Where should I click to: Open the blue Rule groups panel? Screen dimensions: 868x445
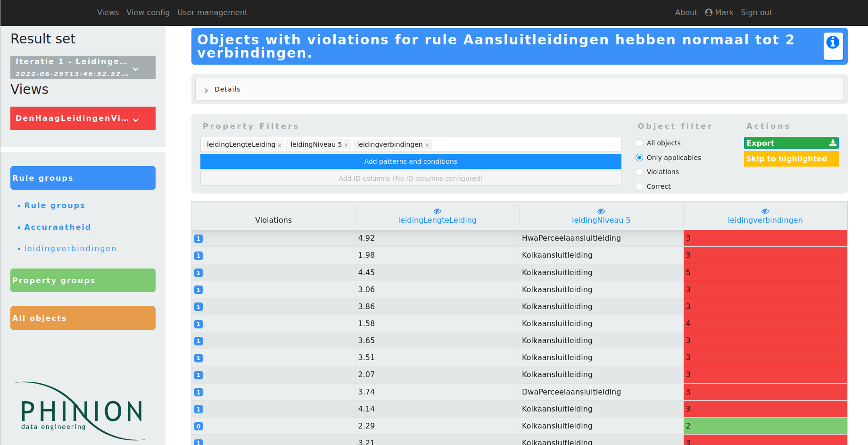[x=83, y=178]
